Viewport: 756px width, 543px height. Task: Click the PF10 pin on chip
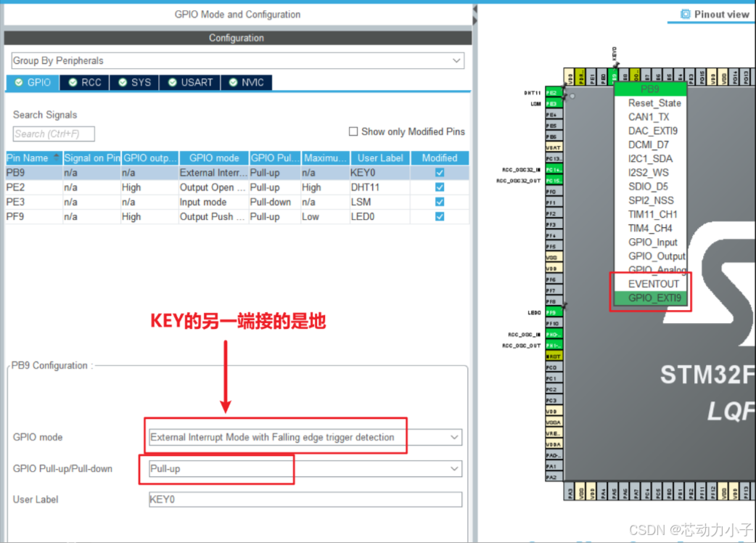point(554,324)
